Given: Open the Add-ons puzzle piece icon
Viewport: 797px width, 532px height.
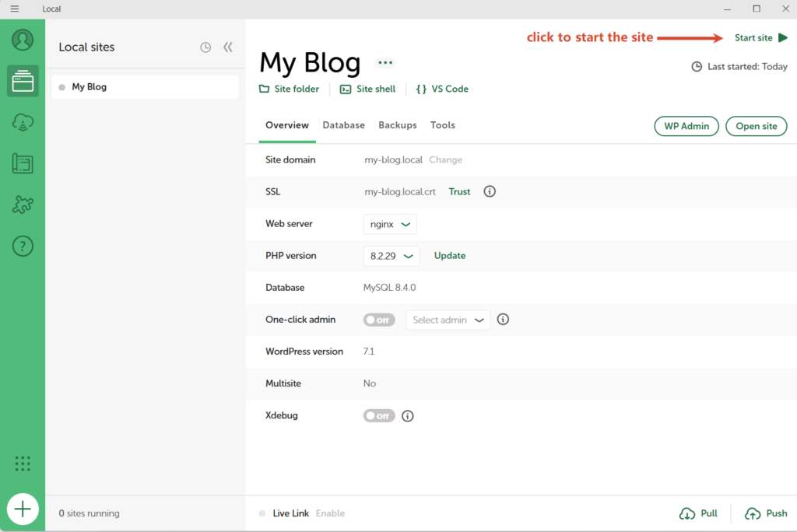Looking at the screenshot, I should 23,205.
